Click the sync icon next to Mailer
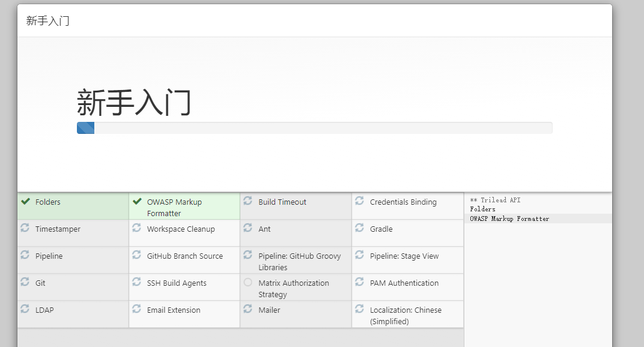644x347 pixels. pyautogui.click(x=248, y=309)
